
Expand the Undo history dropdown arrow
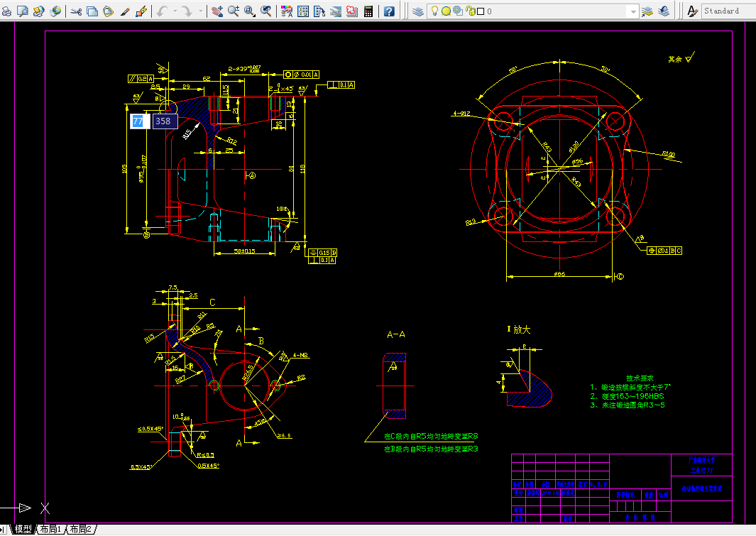[x=175, y=11]
